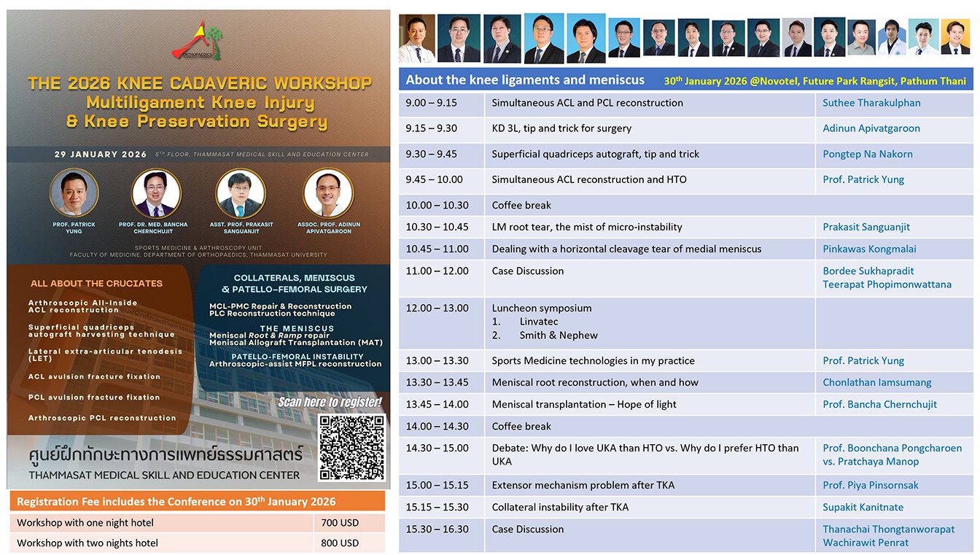Open the rightmost speaker headshot with orange background

tap(955, 37)
